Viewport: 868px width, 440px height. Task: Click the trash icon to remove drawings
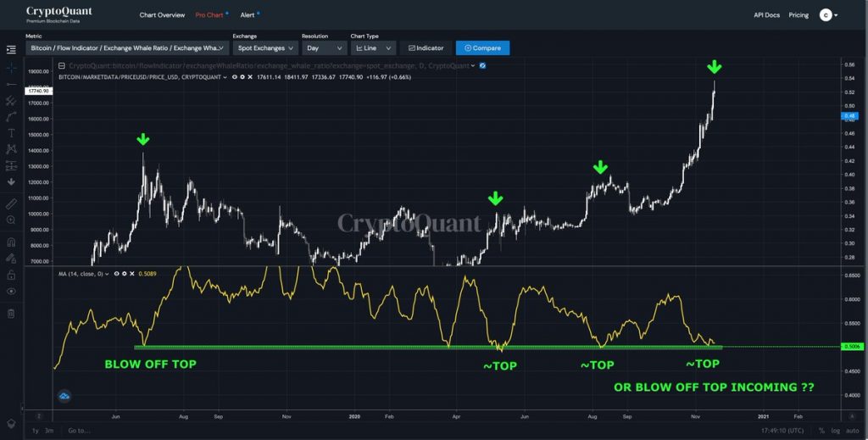11,314
